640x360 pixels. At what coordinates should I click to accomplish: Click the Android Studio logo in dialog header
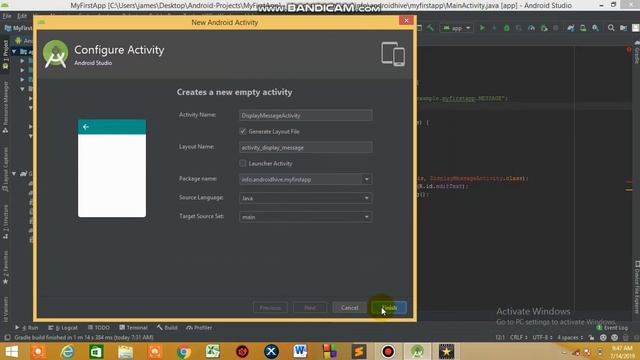(x=56, y=54)
